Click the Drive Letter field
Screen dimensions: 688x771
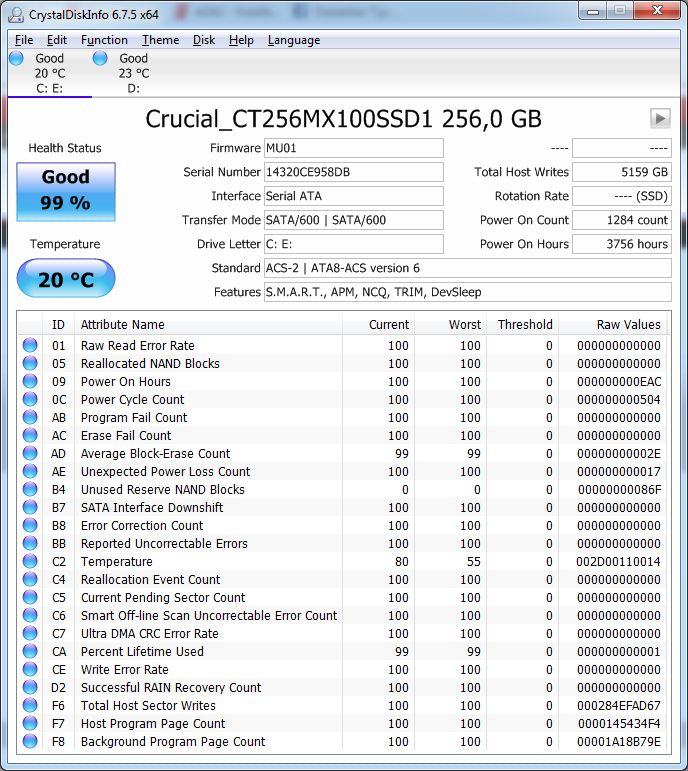(x=354, y=244)
